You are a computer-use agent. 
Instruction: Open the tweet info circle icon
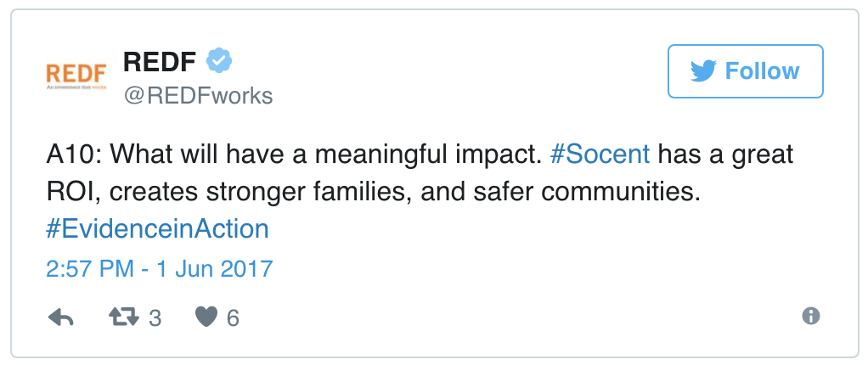coord(811,316)
